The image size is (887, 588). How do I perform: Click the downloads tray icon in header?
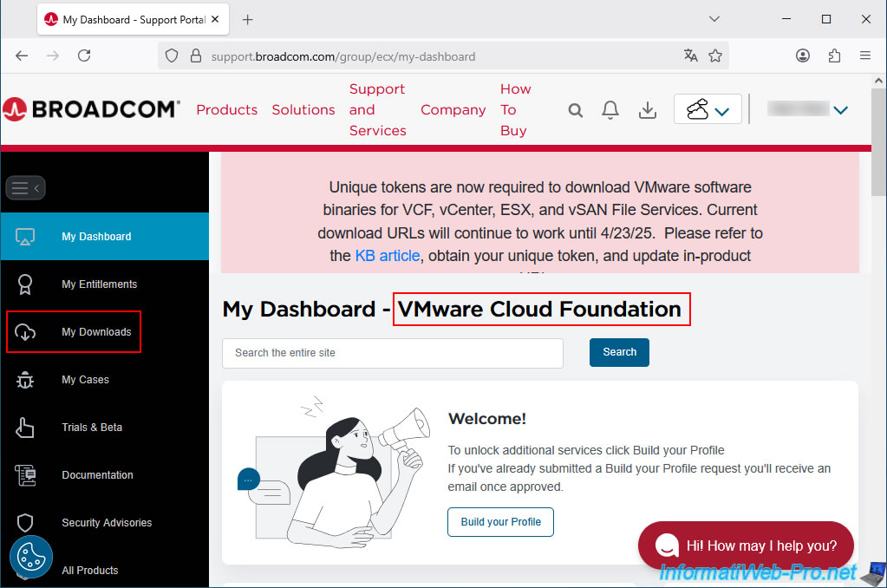[x=647, y=110]
